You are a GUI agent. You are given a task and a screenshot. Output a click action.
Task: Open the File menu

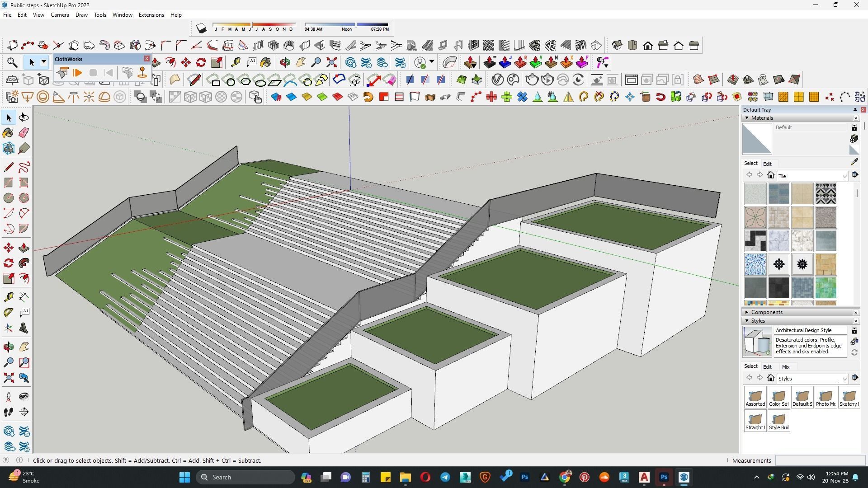[x=7, y=15]
